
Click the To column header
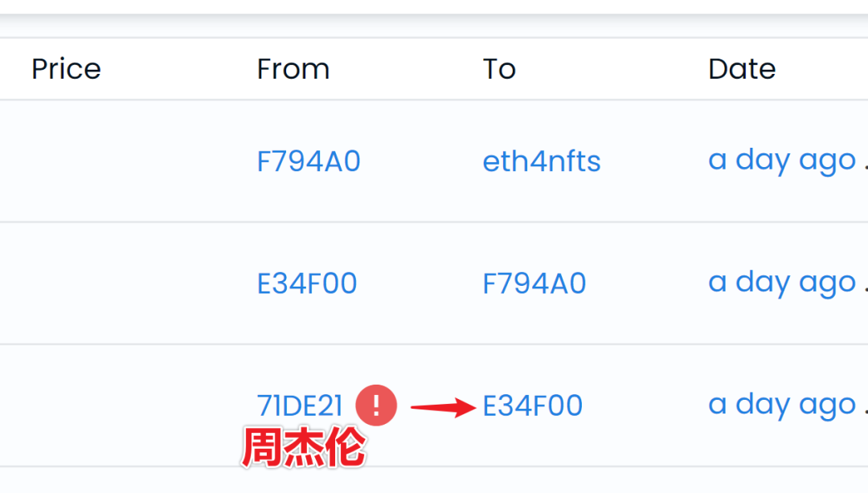point(498,69)
